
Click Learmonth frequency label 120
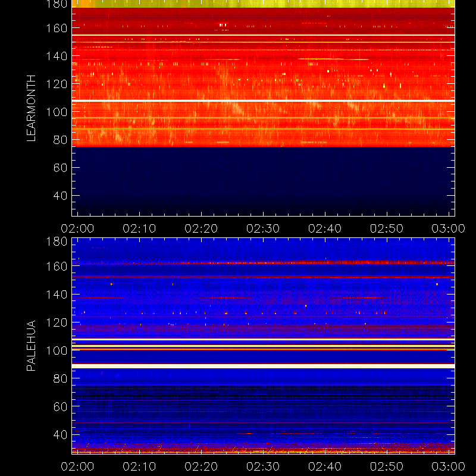click(57, 84)
